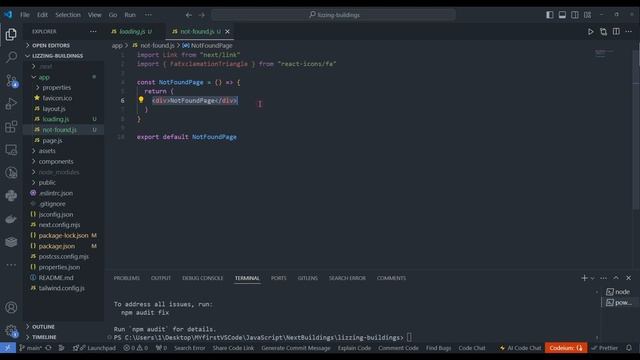Open terminal launch profile dropdown

click(593, 278)
